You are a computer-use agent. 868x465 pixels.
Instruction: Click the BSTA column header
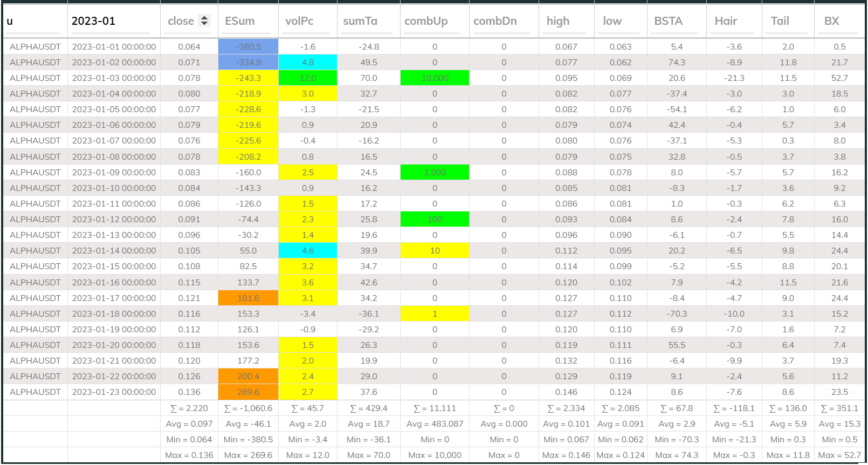pos(668,21)
